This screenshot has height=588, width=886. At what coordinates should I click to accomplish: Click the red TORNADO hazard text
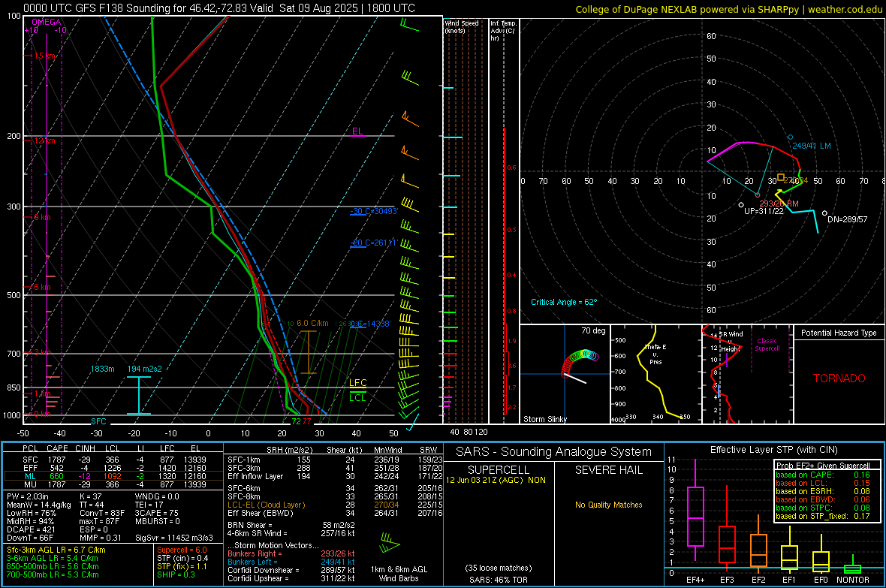click(839, 378)
